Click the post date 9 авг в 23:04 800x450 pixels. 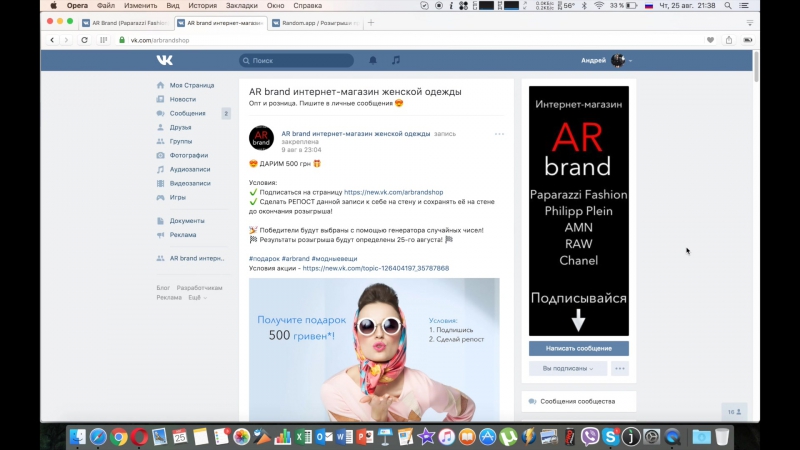(302, 150)
